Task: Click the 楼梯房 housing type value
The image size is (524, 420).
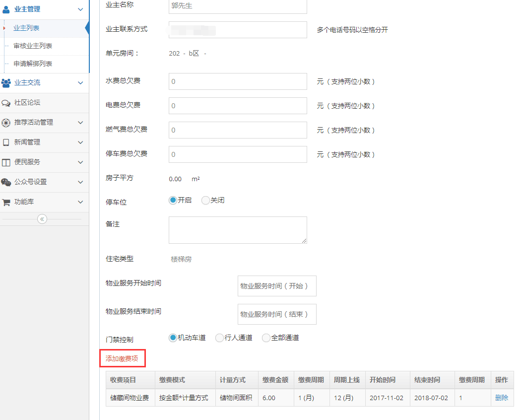Action: 181,259
